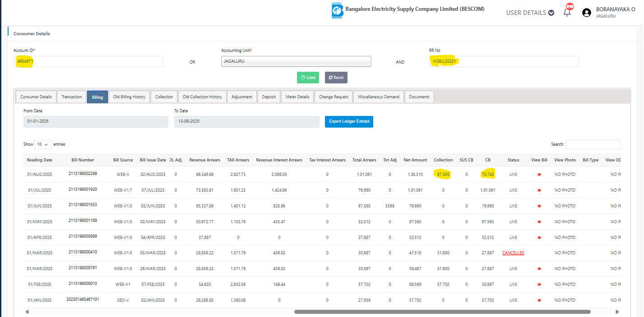Screen dimensions: 644x317
Task: Switch to the Meter Details tab
Action: 297,97
